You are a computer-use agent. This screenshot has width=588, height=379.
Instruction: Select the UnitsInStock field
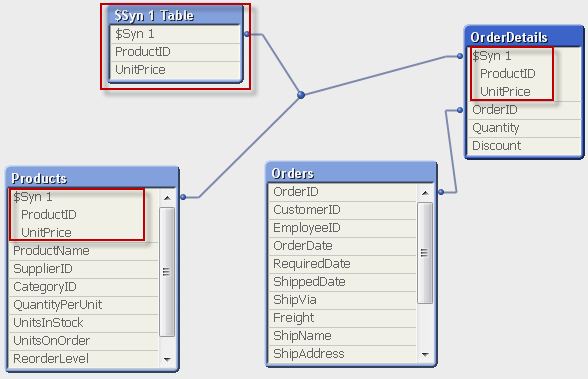coord(84,323)
